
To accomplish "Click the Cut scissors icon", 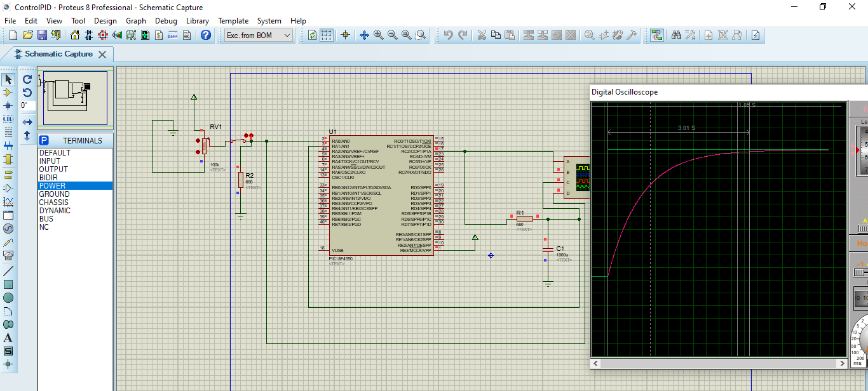I will (x=482, y=36).
